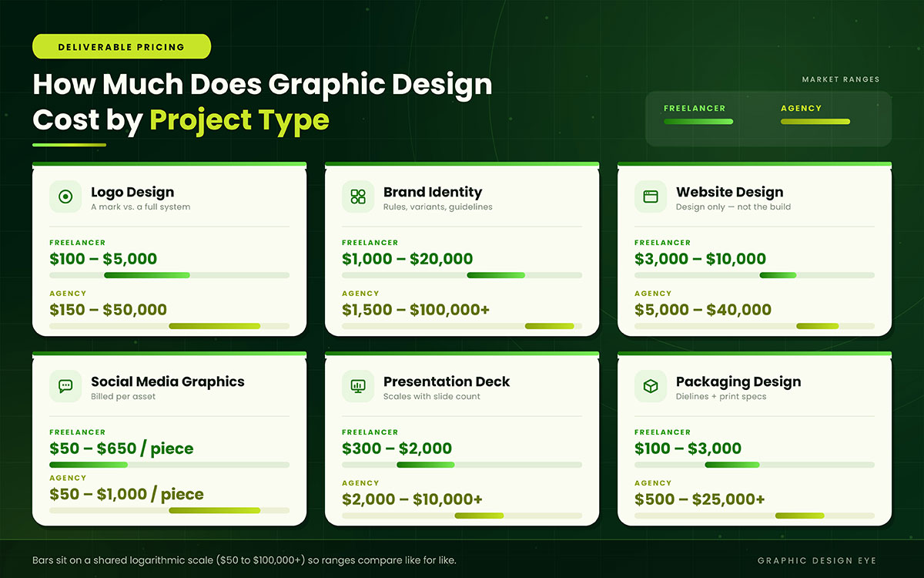Click the Website Design agency range bar
The image size is (924, 578).
click(818, 326)
